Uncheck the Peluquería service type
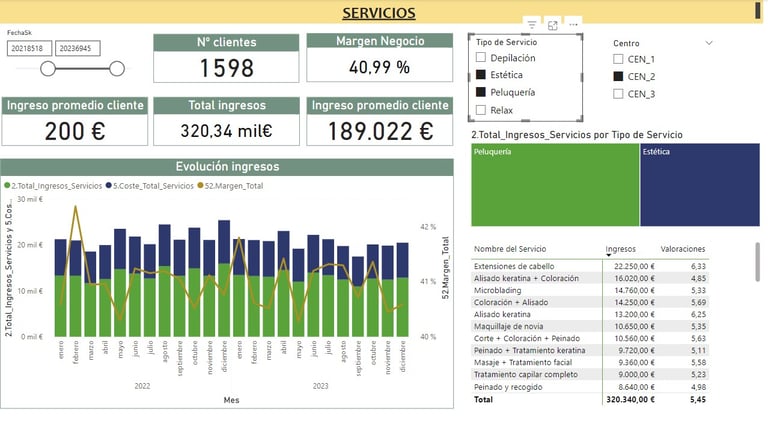The height and width of the screenshot is (430, 768). point(481,92)
